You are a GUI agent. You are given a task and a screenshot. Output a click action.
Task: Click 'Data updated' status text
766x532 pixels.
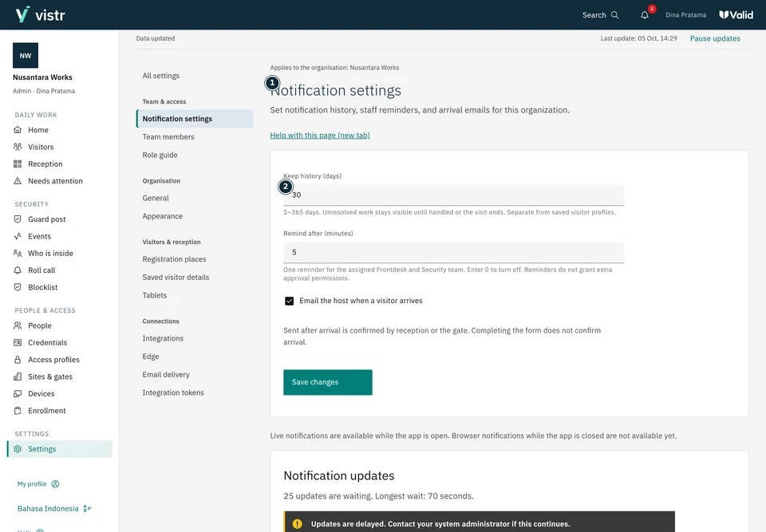point(156,38)
